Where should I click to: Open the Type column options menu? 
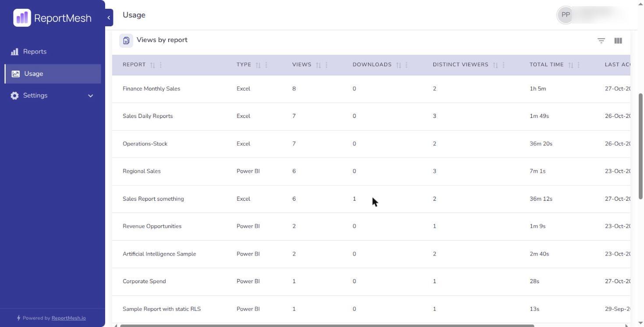pyautogui.click(x=266, y=65)
